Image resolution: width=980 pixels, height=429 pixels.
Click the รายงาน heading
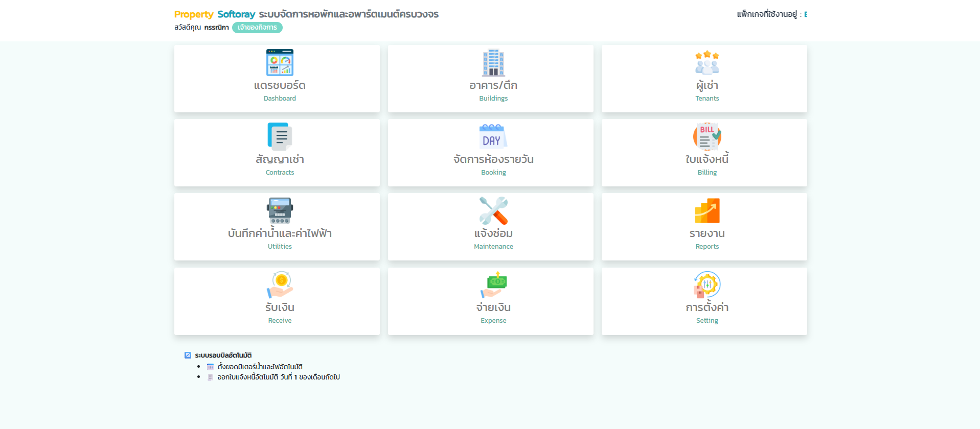(707, 233)
